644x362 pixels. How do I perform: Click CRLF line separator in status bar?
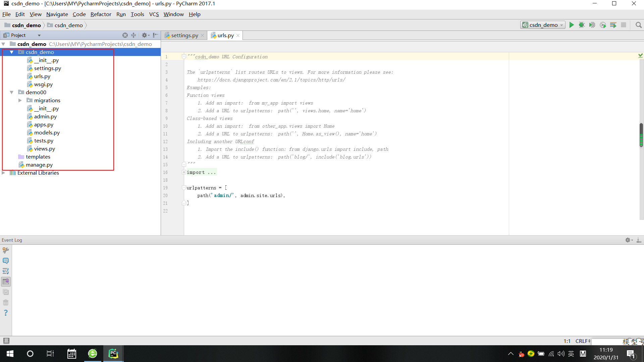[x=583, y=341]
